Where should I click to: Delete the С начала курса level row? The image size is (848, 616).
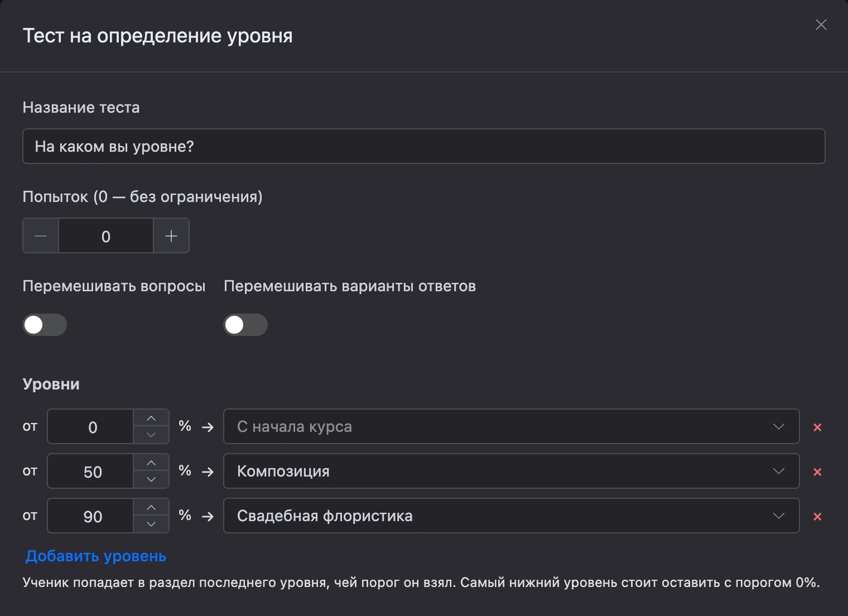point(817,427)
